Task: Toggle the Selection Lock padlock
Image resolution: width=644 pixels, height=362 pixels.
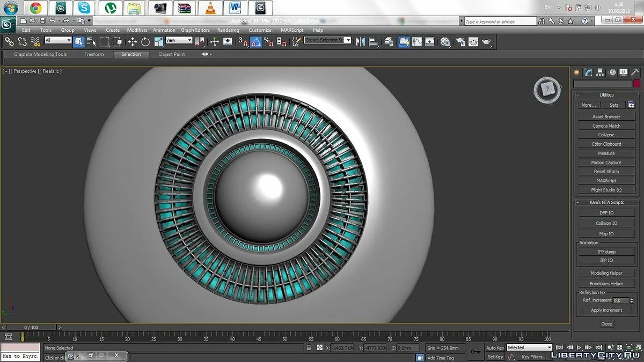Action: click(x=309, y=348)
